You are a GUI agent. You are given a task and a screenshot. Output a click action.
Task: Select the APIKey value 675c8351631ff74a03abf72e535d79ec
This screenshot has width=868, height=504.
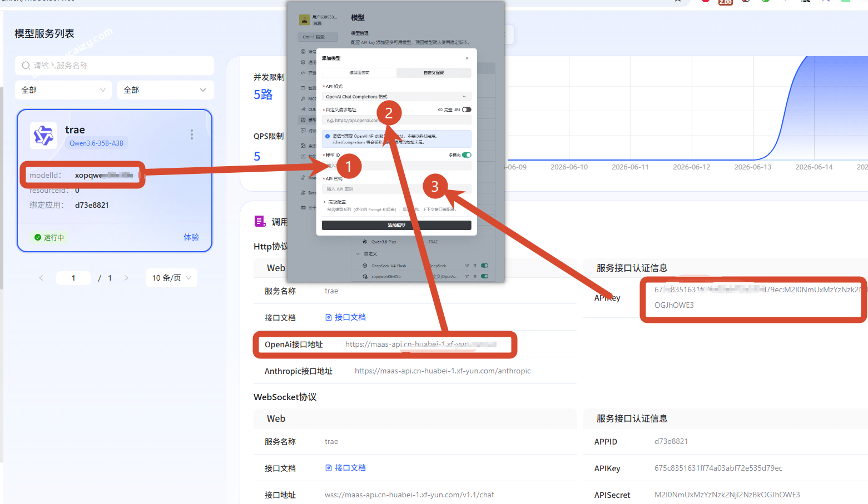[x=718, y=468]
